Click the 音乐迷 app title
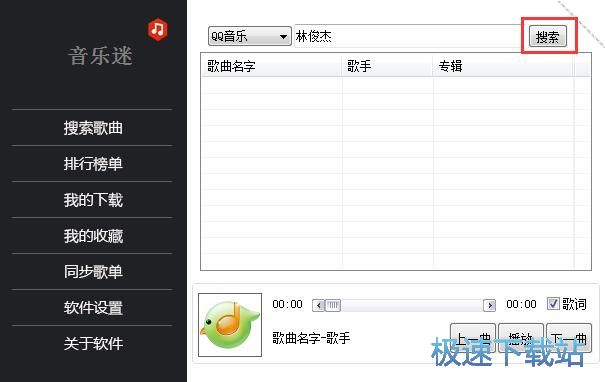This screenshot has height=382, width=605. click(x=100, y=56)
